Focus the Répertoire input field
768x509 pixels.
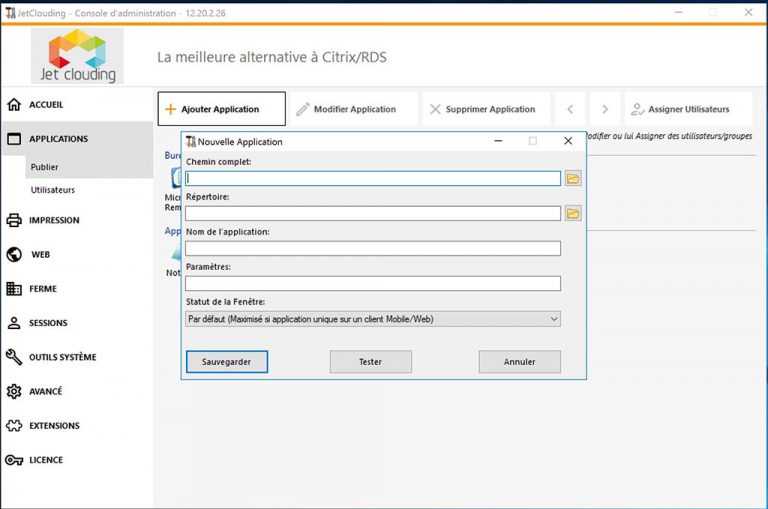pos(373,213)
